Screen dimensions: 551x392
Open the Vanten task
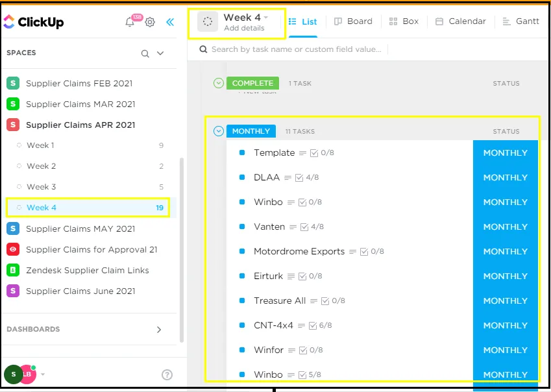point(269,227)
